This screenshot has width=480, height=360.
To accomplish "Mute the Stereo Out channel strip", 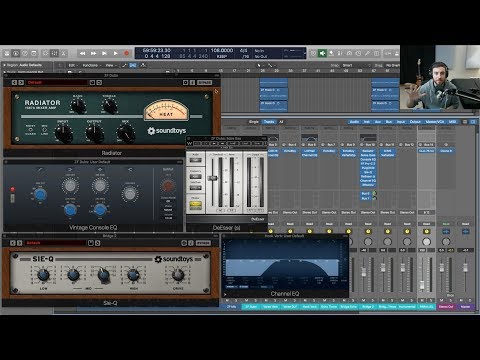I will pyautogui.click(x=441, y=300).
